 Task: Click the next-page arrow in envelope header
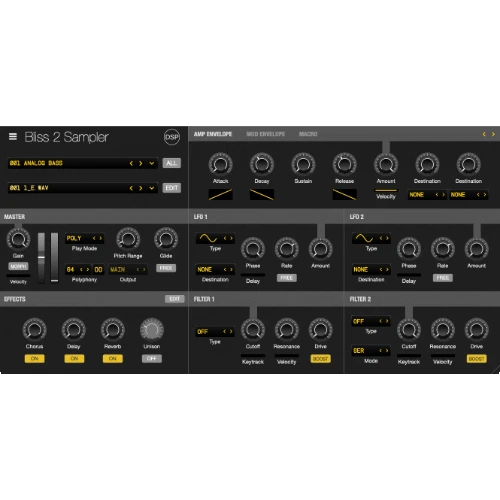click(x=493, y=134)
